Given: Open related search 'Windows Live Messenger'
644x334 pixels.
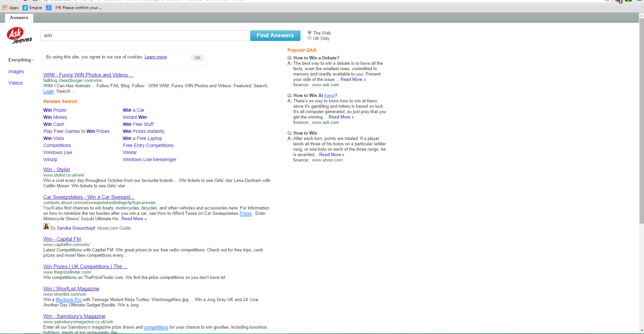Looking at the screenshot, I should pyautogui.click(x=149, y=159).
